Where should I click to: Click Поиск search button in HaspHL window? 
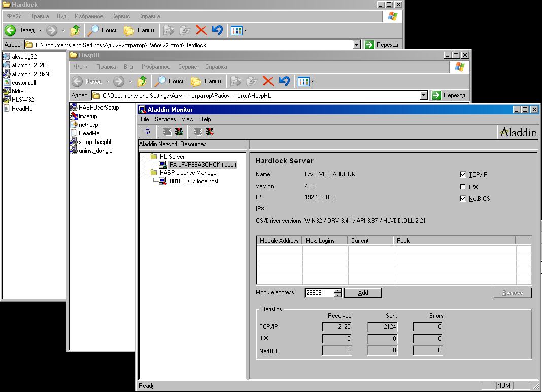coord(170,81)
